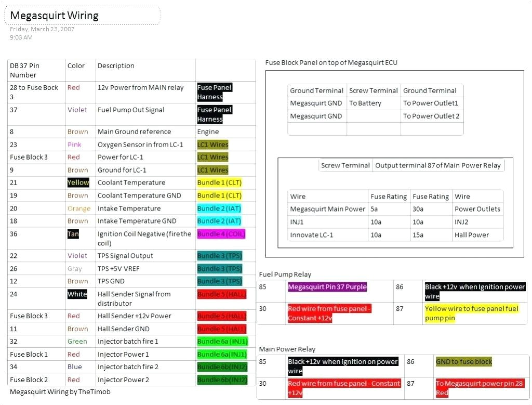Click the Fuse Panel Harness label for pin 28
Image resolution: width=532 pixels, height=405 pixels.
(x=214, y=92)
